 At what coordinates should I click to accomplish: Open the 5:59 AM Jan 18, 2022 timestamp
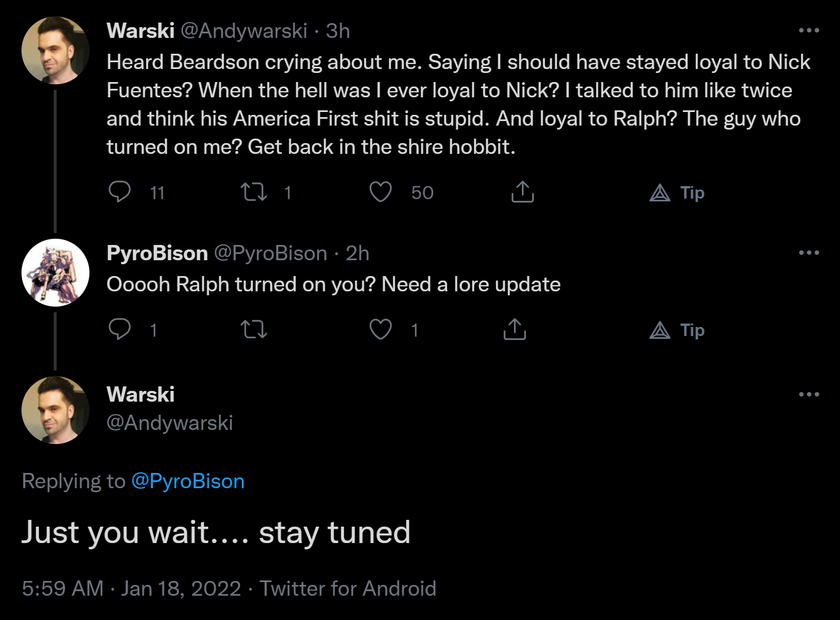131,589
